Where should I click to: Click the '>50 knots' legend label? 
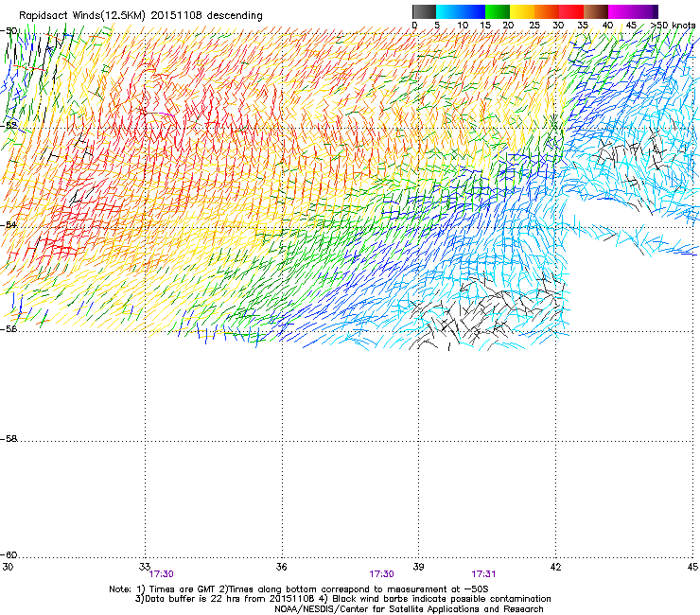coord(673,26)
